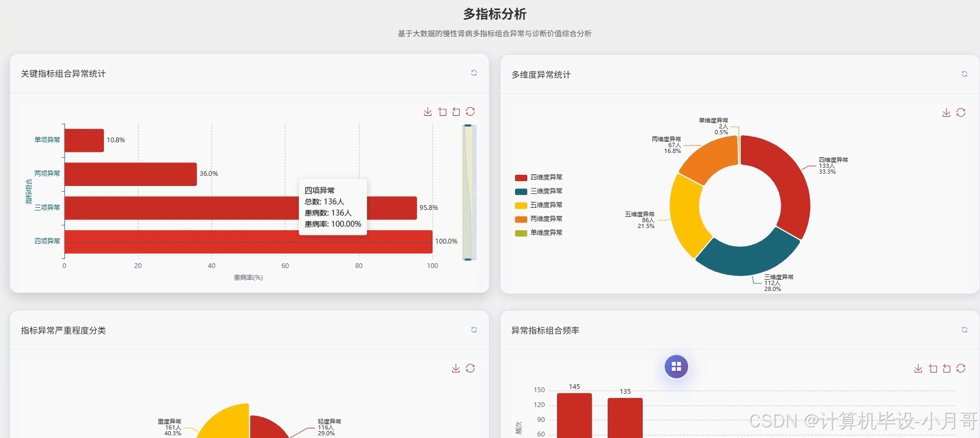
Task: Enable area zoom in 关键指标组合 chart
Action: point(443,111)
